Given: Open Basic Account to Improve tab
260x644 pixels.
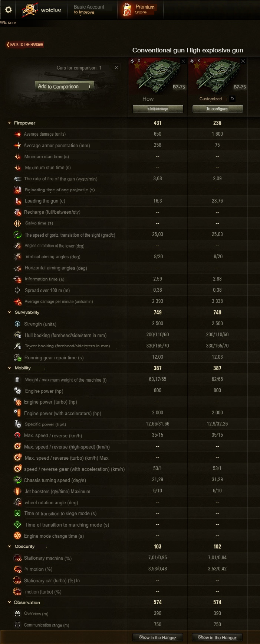Looking at the screenshot, I should [89, 9].
